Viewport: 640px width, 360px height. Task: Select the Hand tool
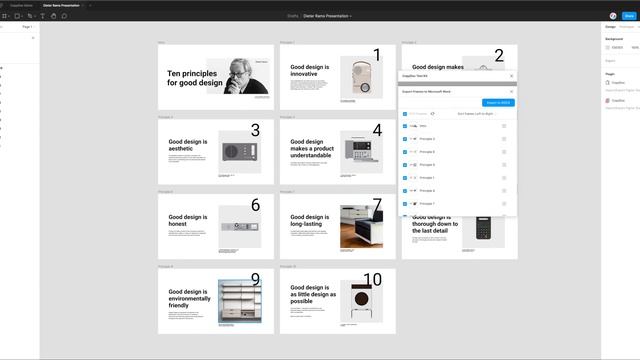click(x=53, y=16)
